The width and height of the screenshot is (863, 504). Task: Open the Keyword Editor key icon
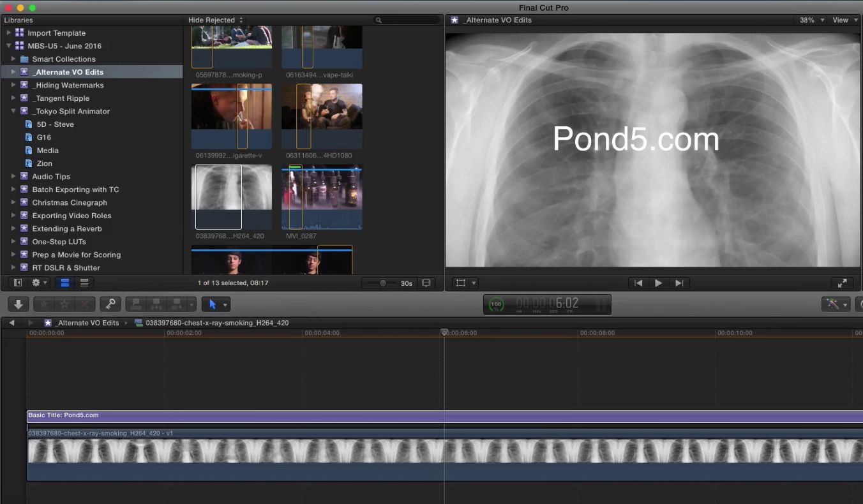click(110, 304)
